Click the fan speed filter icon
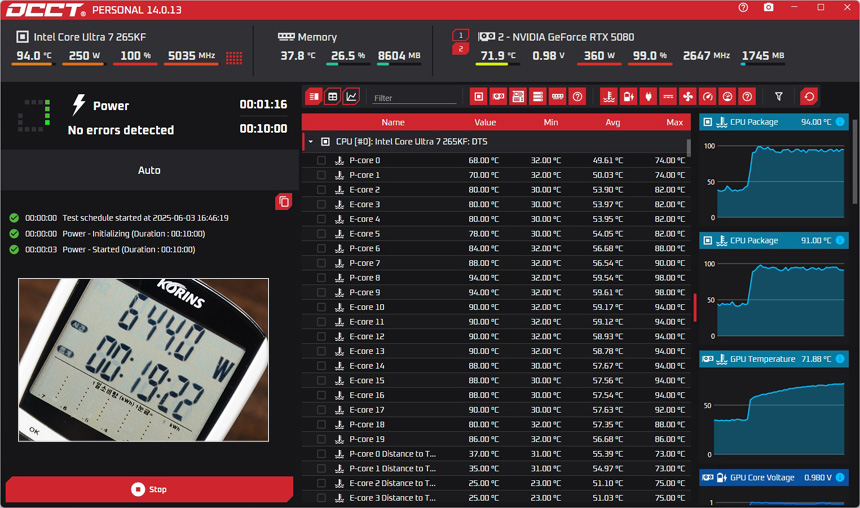This screenshot has height=508, width=860. (x=688, y=97)
